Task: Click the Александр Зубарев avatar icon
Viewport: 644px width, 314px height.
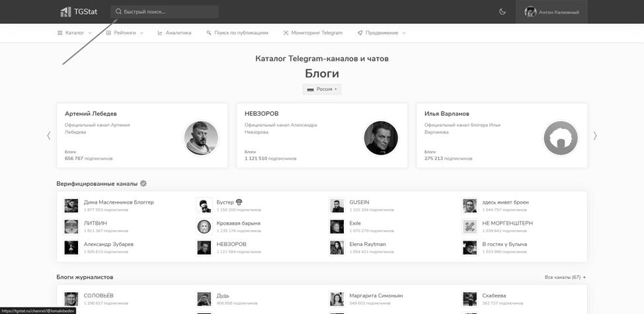Action: point(71,247)
